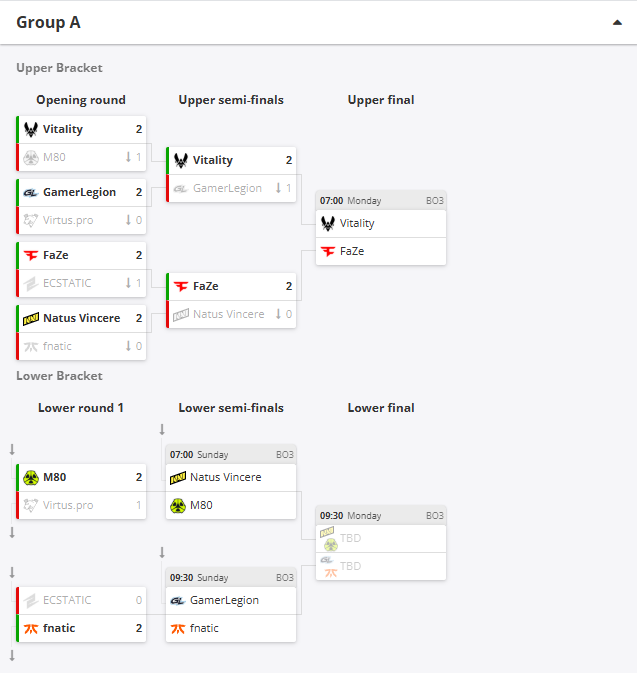Open Vitality link in upper semi-finals

(x=212, y=160)
